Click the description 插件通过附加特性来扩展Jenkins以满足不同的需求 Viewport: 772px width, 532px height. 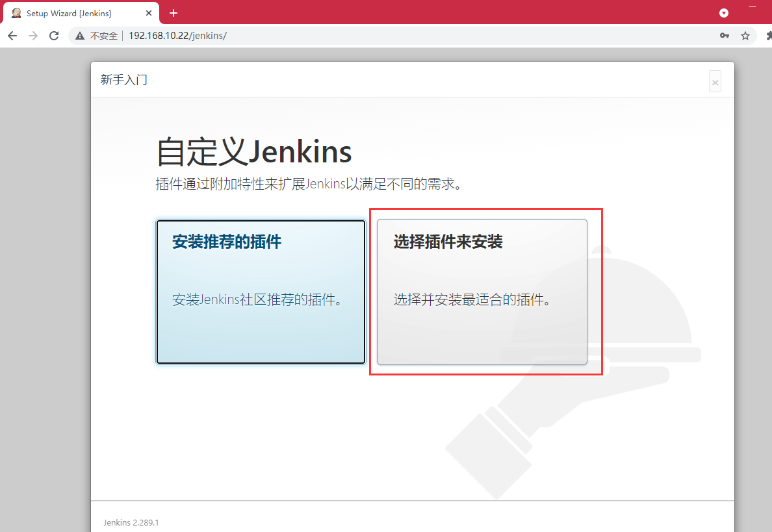click(x=308, y=184)
